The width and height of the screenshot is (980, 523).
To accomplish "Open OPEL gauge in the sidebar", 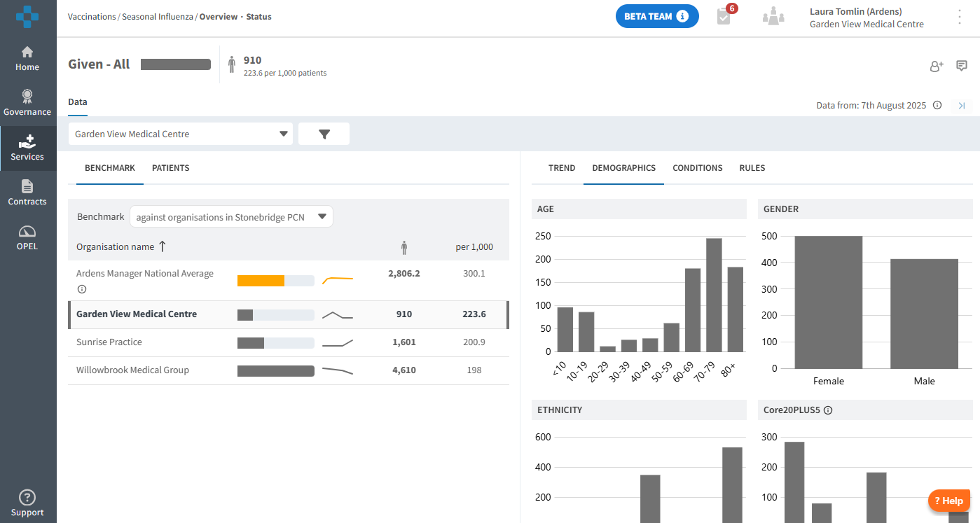I will point(28,238).
